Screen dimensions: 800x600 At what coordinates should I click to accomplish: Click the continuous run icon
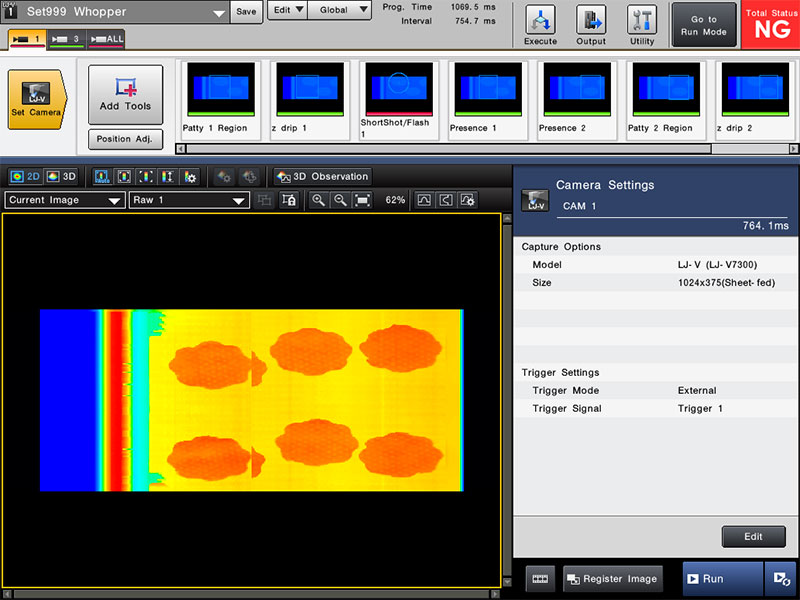pyautogui.click(x=779, y=579)
